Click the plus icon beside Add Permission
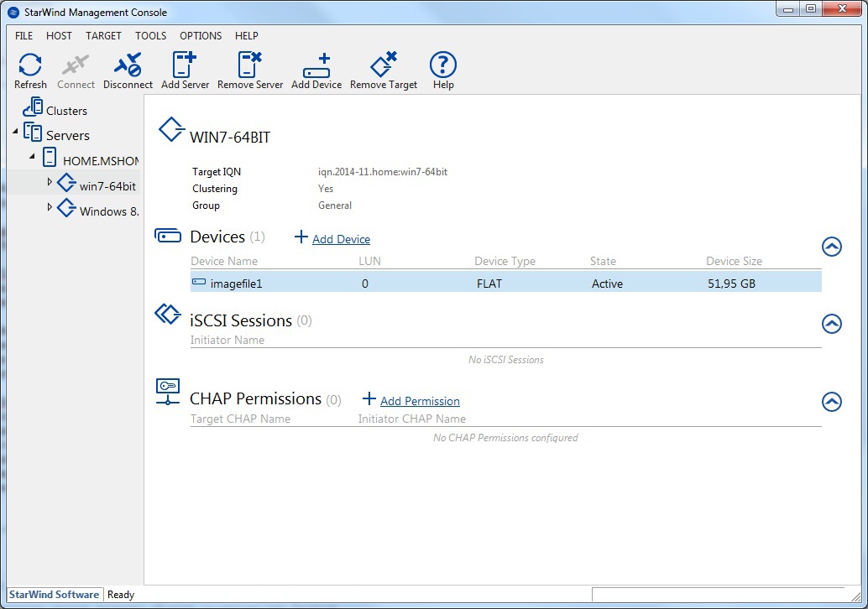Viewport: 868px width, 609px height. point(369,398)
